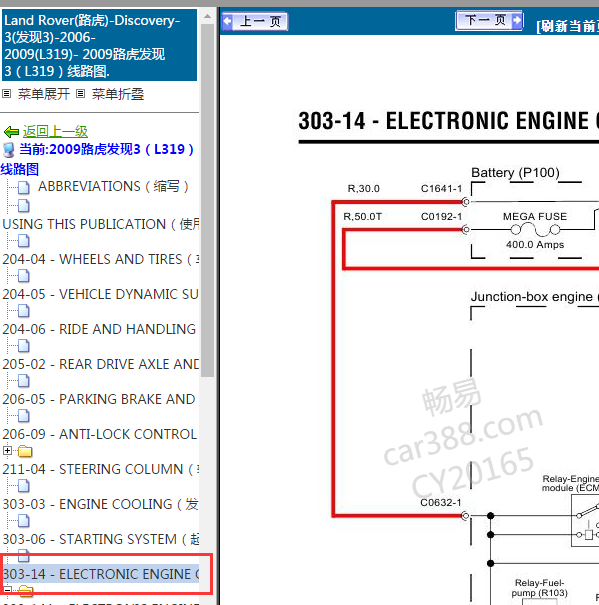Click the left panel vertical scrollbar thumb
Viewport: 599px width, 605px height.
click(207, 201)
